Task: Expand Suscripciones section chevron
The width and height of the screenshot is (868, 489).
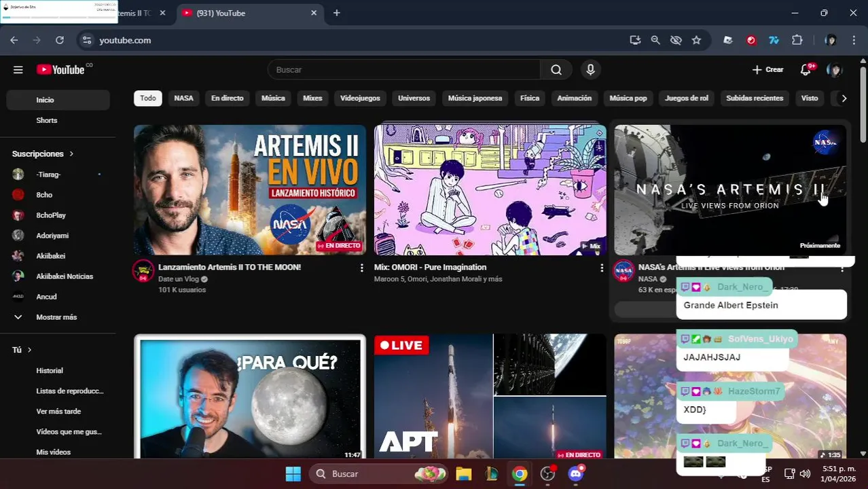Action: pos(71,154)
